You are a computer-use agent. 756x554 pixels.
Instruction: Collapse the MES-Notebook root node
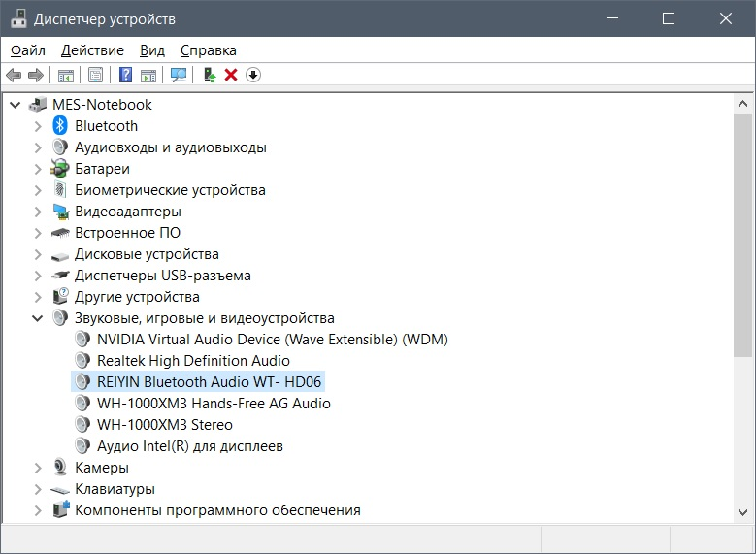16,105
